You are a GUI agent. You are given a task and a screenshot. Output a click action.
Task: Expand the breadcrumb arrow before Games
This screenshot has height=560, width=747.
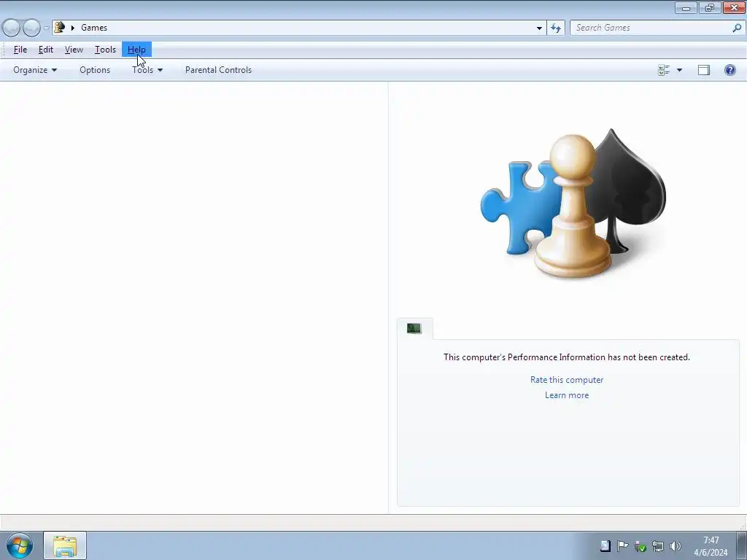(x=73, y=28)
